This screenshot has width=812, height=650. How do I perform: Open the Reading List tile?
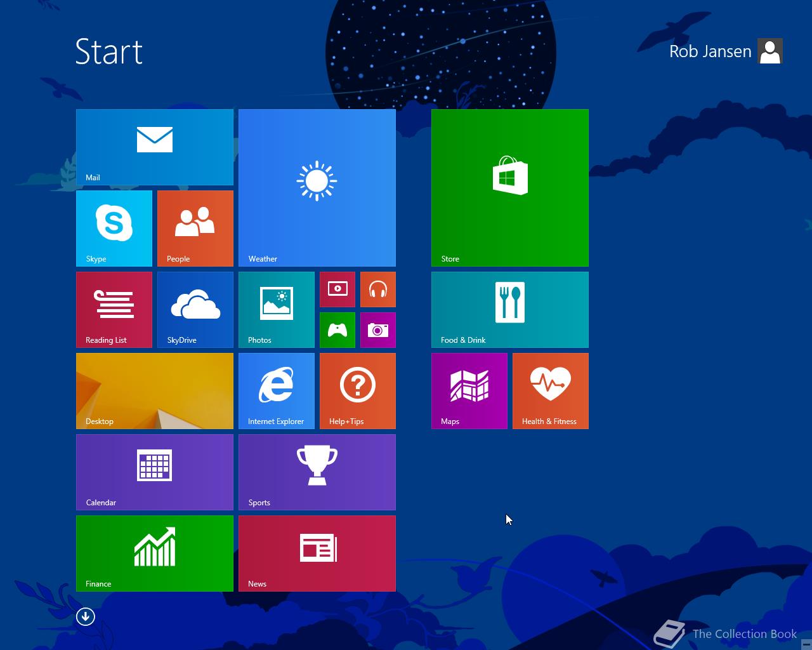click(x=114, y=310)
